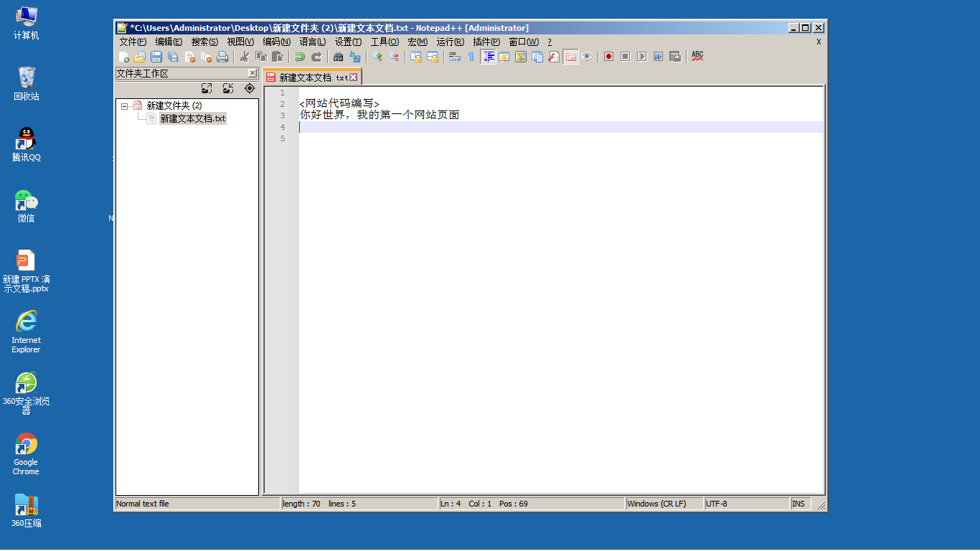Run macro multiple times icon
980x551 pixels.
coord(659,57)
